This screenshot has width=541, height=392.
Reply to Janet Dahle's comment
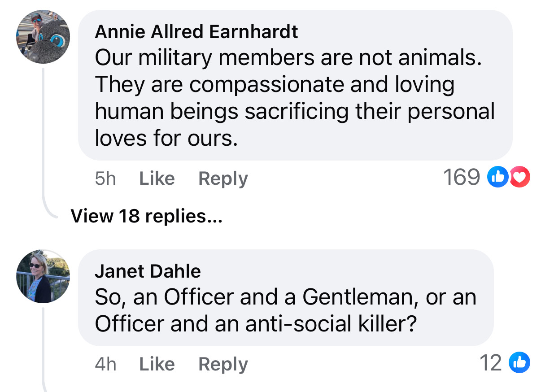(x=223, y=364)
